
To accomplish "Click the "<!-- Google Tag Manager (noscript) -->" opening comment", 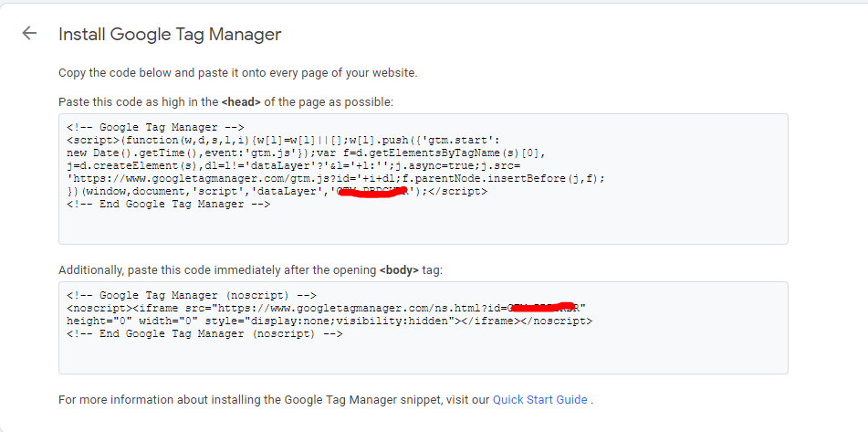I will tap(192, 296).
